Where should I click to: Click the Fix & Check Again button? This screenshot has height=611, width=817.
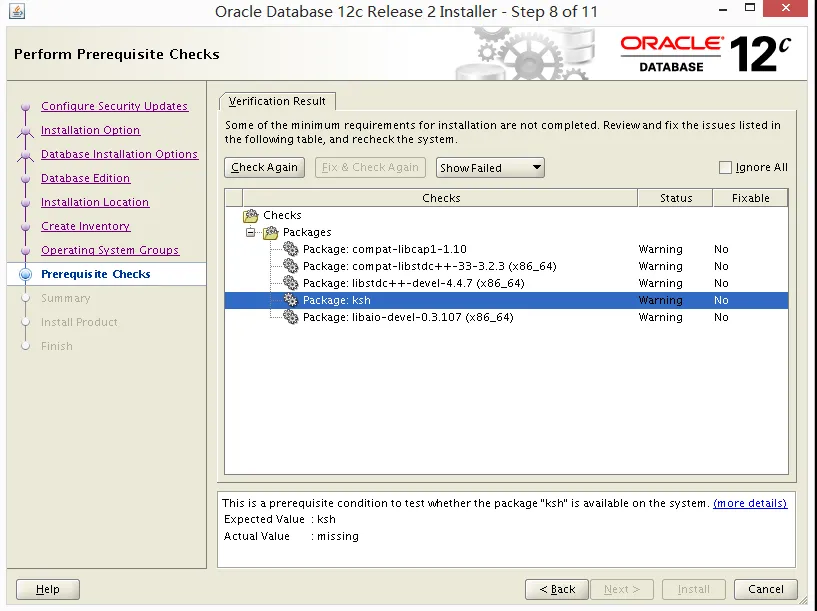coord(370,167)
